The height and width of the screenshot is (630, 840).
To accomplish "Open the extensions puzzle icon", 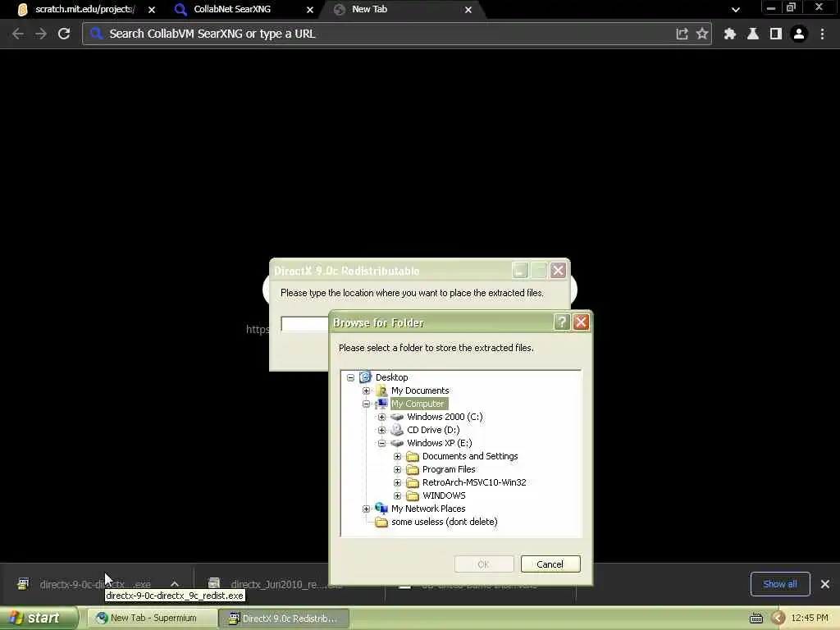I will click(729, 34).
